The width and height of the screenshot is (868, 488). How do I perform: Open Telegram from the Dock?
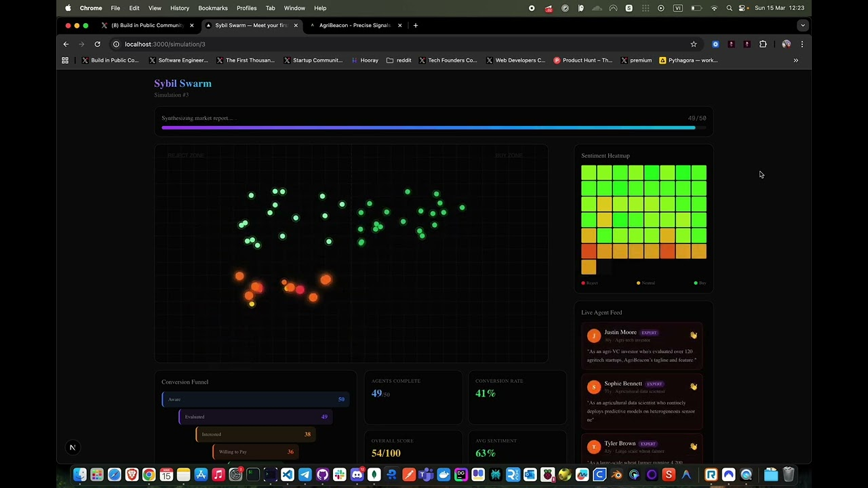tap(305, 474)
